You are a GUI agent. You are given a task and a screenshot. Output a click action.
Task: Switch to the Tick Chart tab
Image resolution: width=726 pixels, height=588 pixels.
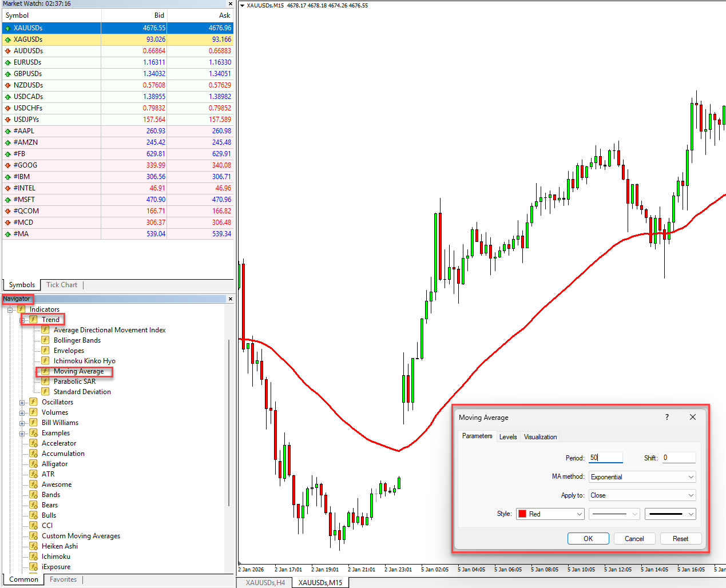point(62,285)
